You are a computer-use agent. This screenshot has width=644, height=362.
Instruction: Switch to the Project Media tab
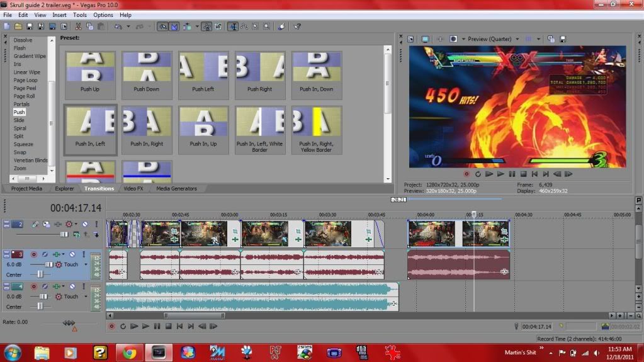(x=26, y=189)
